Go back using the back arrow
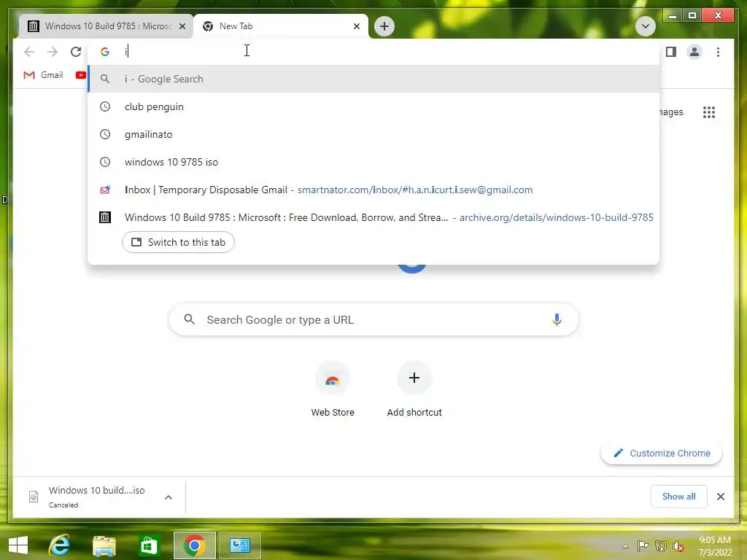Image resolution: width=747 pixels, height=560 pixels. pos(29,52)
